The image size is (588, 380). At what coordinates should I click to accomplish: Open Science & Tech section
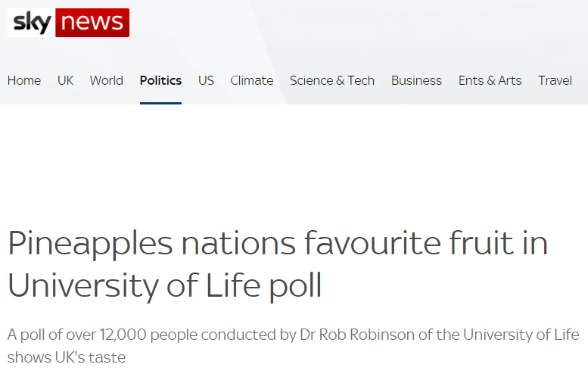coord(332,80)
